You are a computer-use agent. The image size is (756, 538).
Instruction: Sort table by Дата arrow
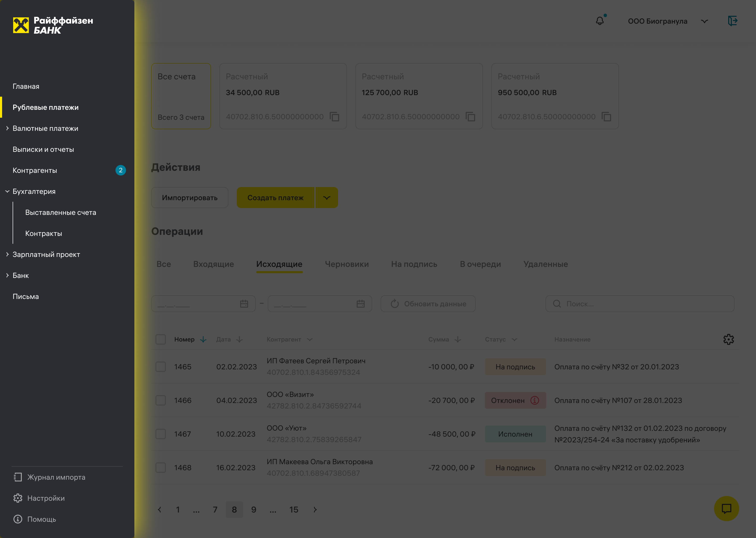(x=239, y=340)
